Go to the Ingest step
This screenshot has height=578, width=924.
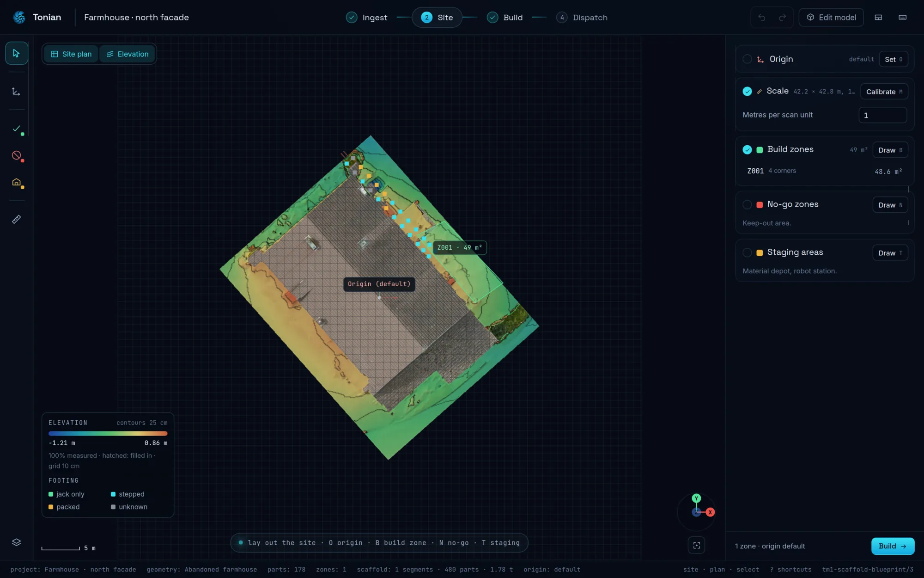click(x=366, y=18)
